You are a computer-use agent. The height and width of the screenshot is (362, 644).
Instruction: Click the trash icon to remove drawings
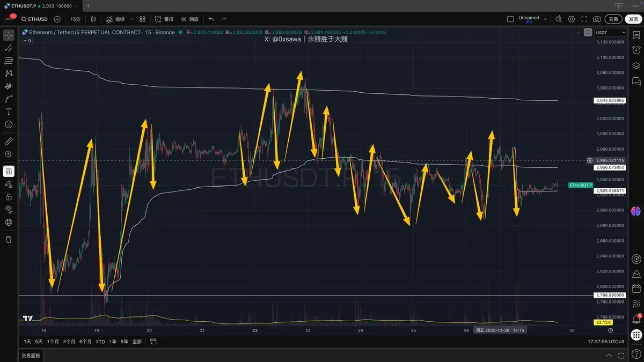[x=9, y=239]
